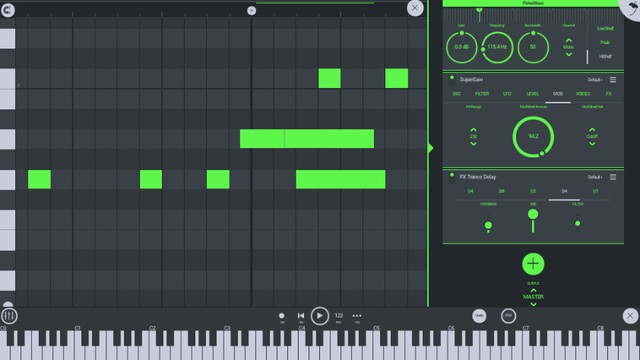Image resolution: width=640 pixels, height=360 pixels.
Task: Select first short note at pattern start
Action: click(x=39, y=180)
